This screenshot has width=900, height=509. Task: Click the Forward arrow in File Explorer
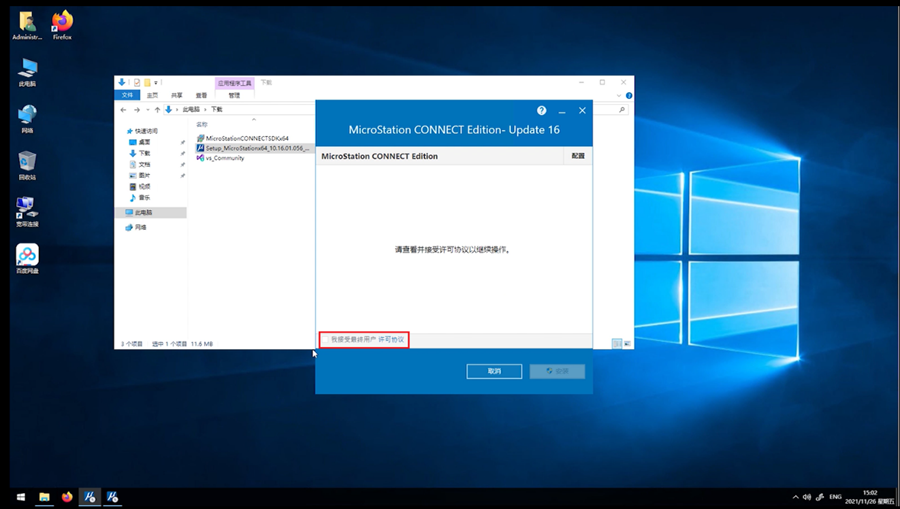pyautogui.click(x=137, y=110)
